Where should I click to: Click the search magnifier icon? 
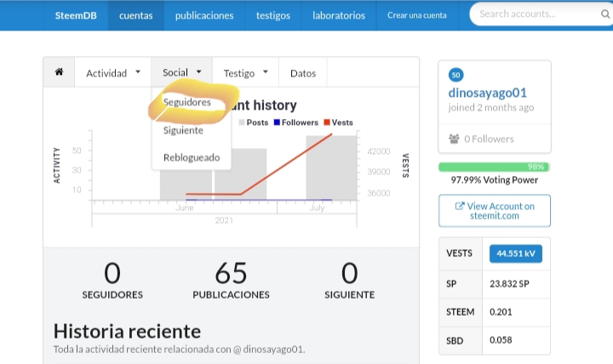[604, 14]
